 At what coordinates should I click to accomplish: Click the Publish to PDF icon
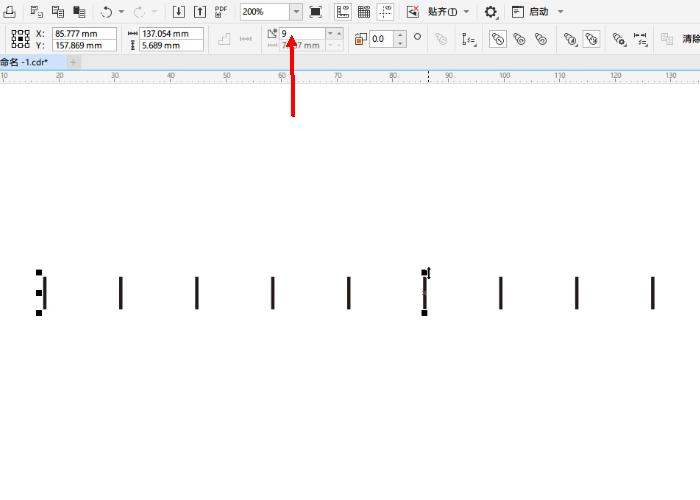click(x=221, y=12)
